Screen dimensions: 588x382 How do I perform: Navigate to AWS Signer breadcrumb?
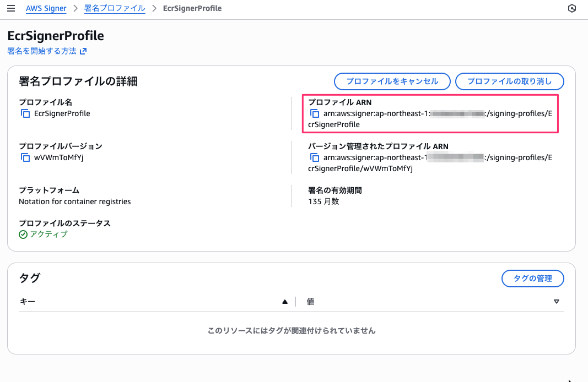pos(46,8)
